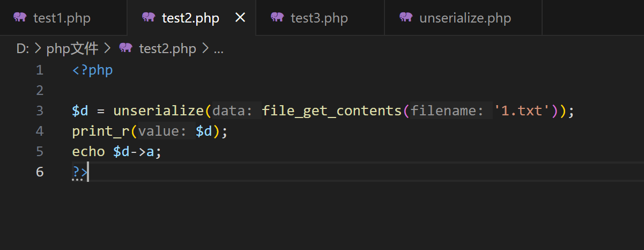Switch to the test1.php tab
The height and width of the screenshot is (250, 644).
click(63, 18)
